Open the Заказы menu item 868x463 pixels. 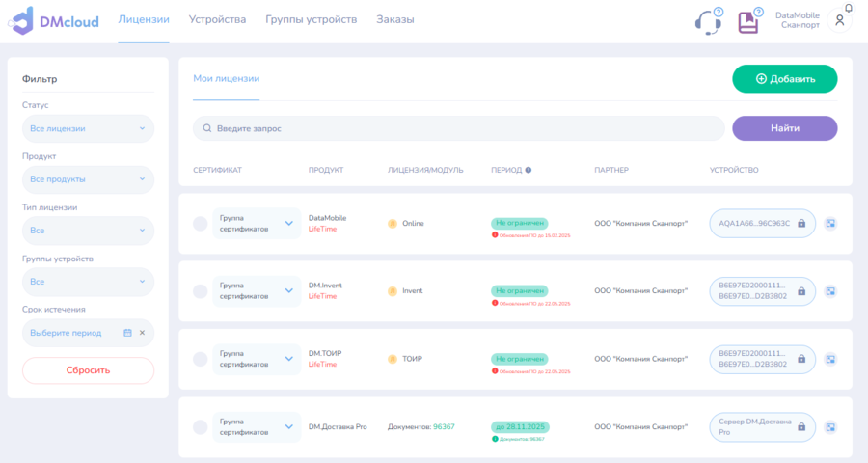click(x=395, y=19)
